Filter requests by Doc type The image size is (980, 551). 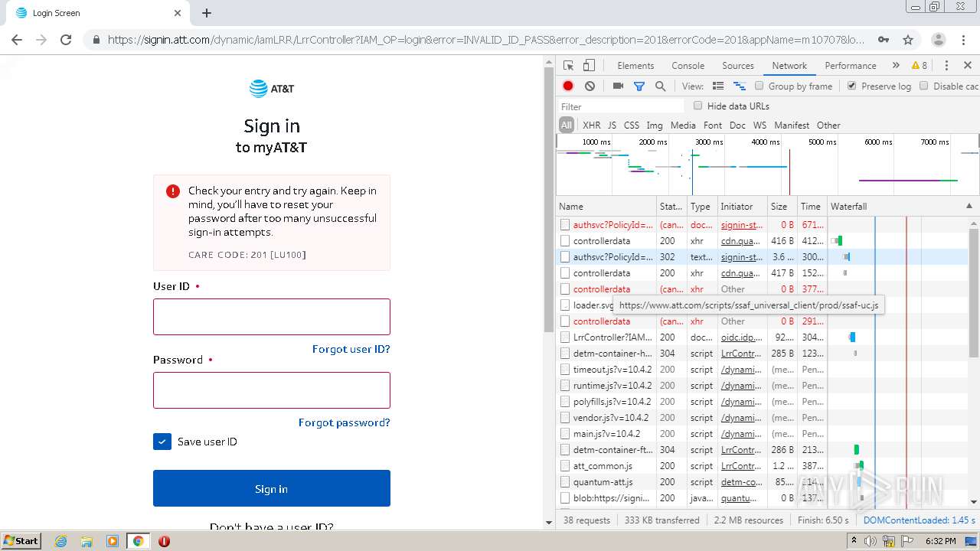[737, 126]
